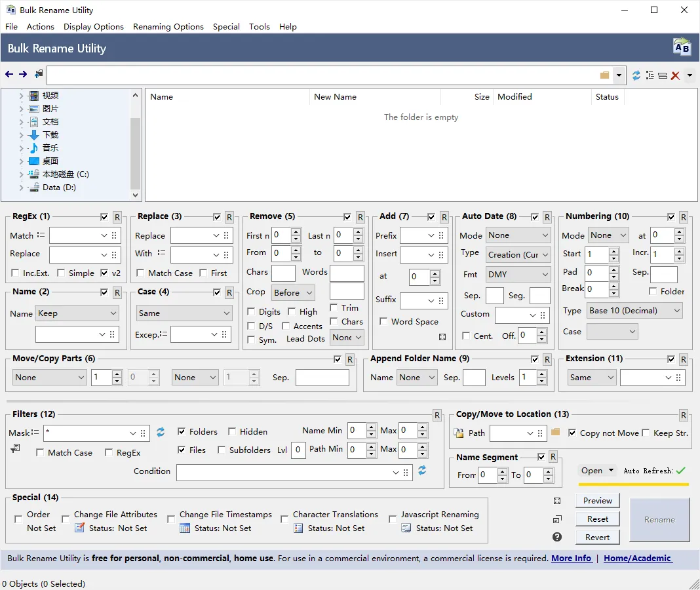Open the Special menu

pos(226,26)
